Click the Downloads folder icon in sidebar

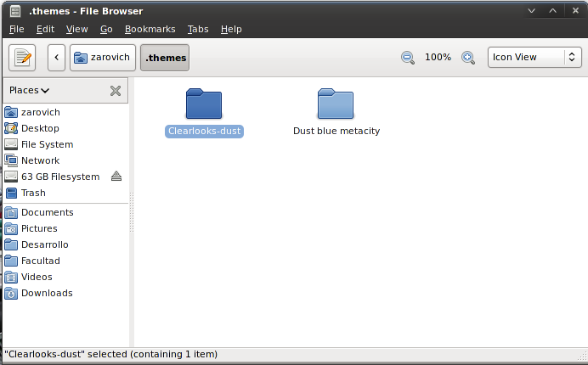click(11, 293)
